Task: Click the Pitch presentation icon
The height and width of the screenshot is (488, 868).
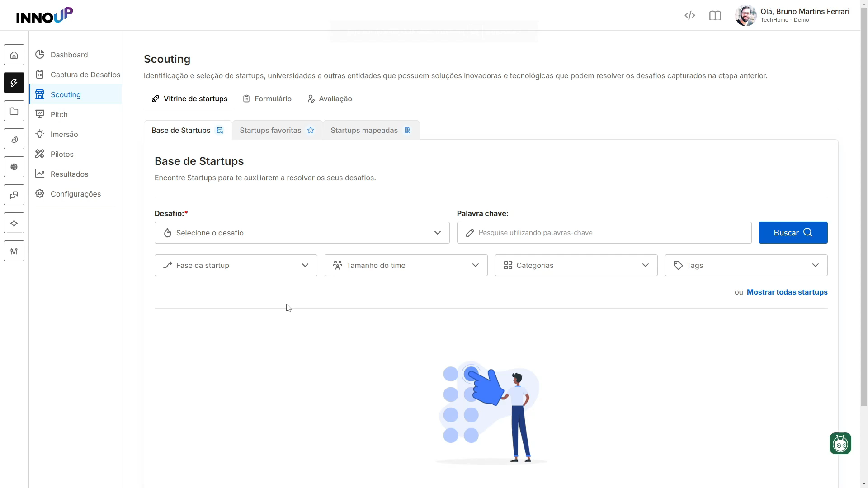Action: [x=40, y=114]
